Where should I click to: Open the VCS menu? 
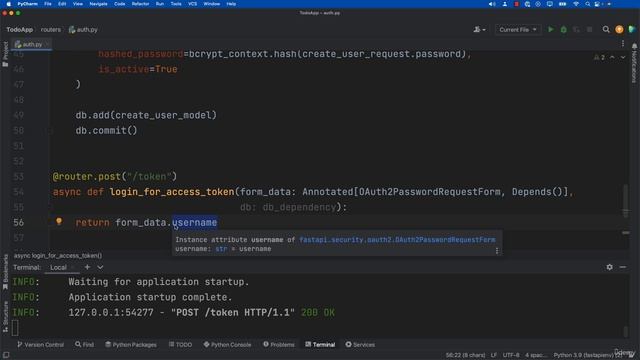pyautogui.click(x=192, y=4)
